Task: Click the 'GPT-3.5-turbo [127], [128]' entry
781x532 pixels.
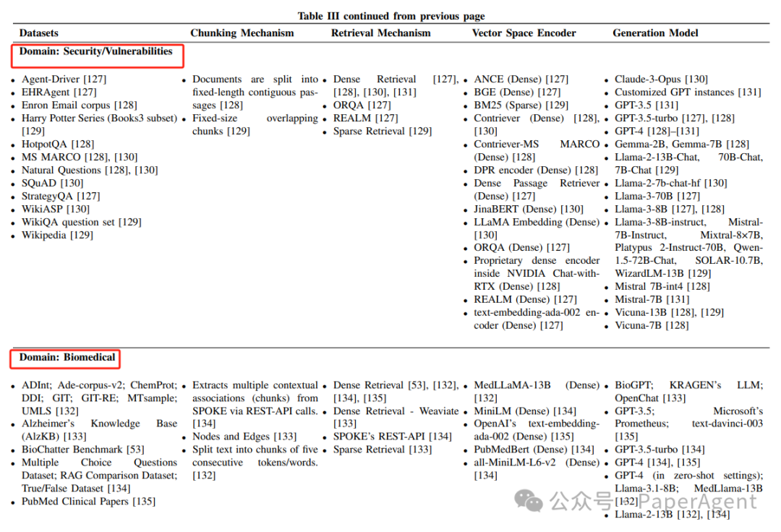Action: click(x=675, y=118)
